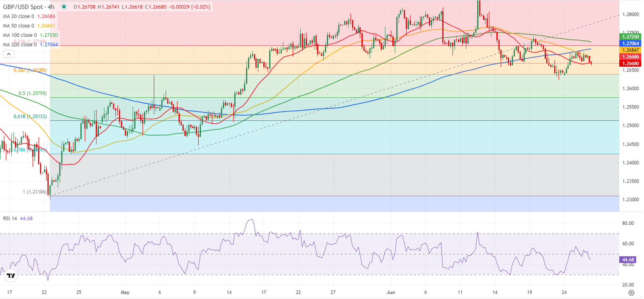Viewport: 644px width, 299px height.
Task: Click the TradingView logo in bottom corner
Action: click(10, 276)
